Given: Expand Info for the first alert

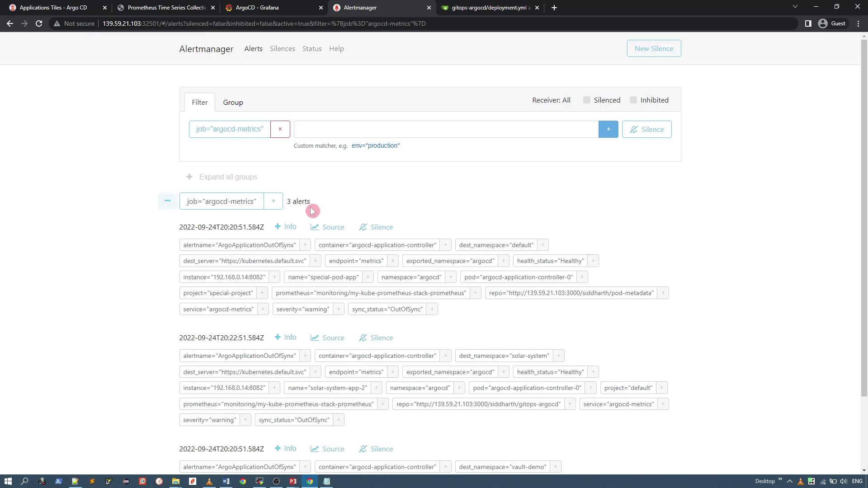Looking at the screenshot, I should coord(285,227).
